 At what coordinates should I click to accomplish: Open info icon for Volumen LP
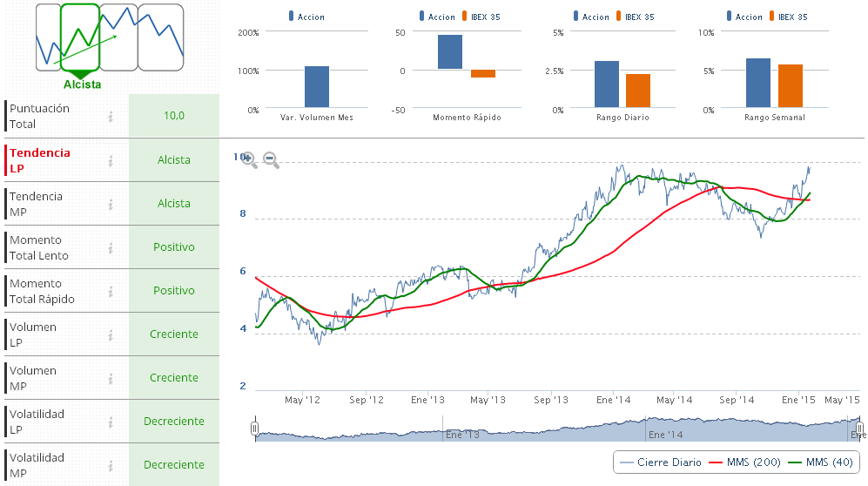point(111,334)
